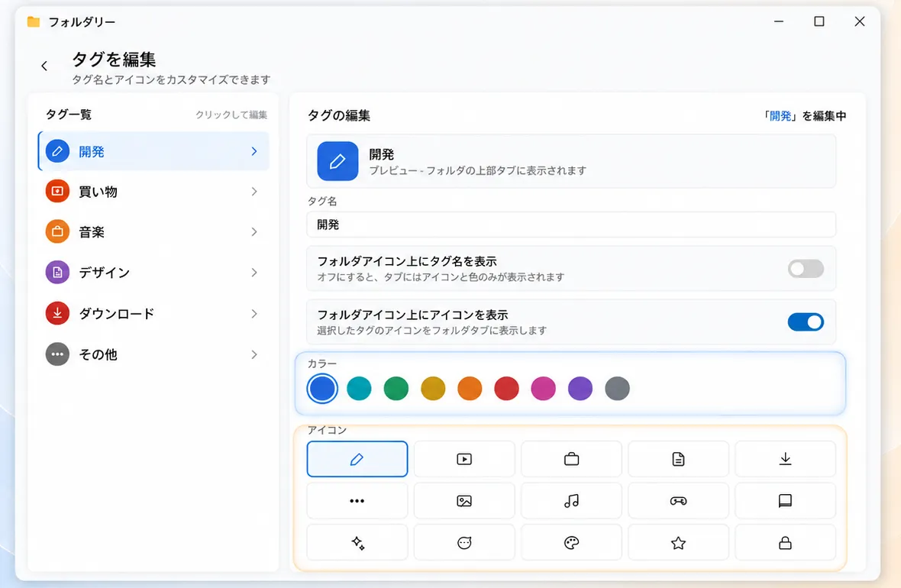Choose the video play icon tile
901x588 pixels.
tap(463, 459)
